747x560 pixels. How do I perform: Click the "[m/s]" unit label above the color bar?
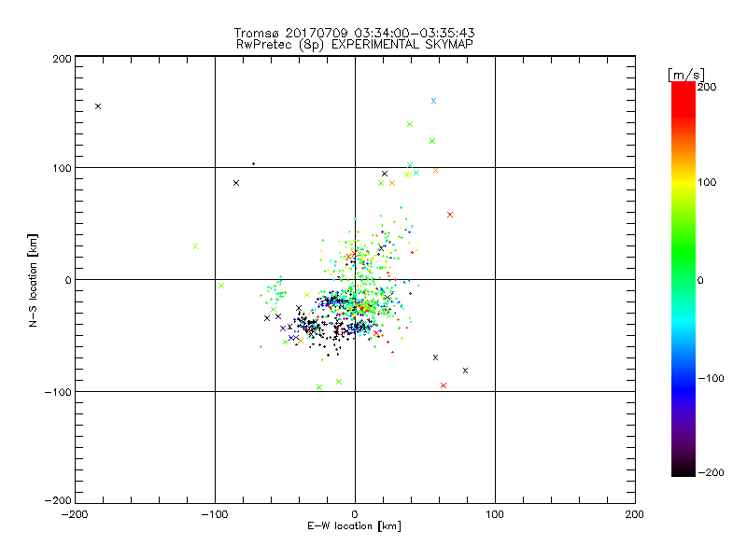(x=686, y=76)
